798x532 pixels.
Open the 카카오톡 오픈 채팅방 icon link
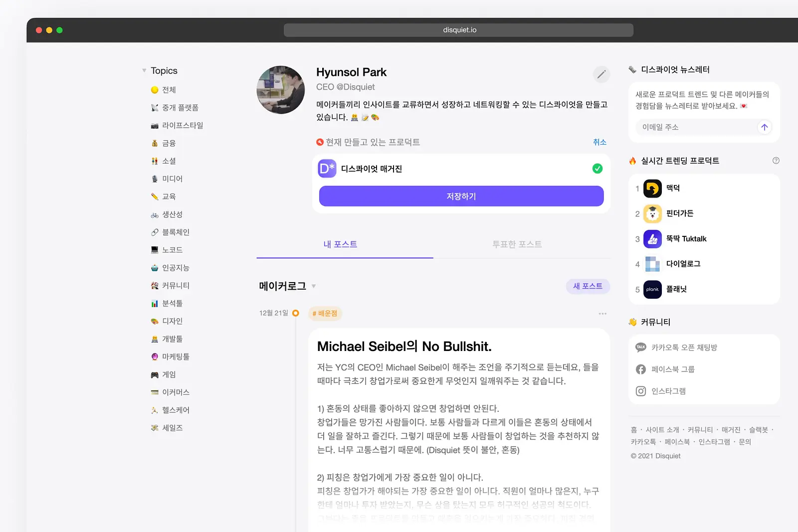tap(641, 348)
